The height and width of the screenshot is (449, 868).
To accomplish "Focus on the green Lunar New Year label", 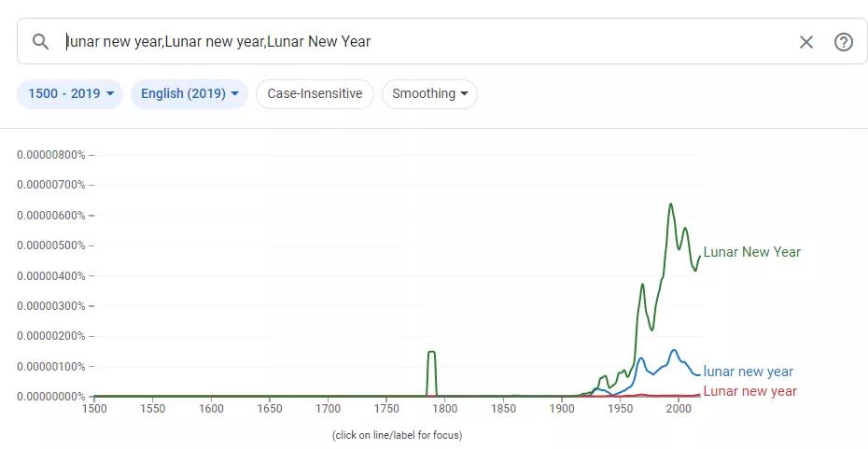I will 751,252.
